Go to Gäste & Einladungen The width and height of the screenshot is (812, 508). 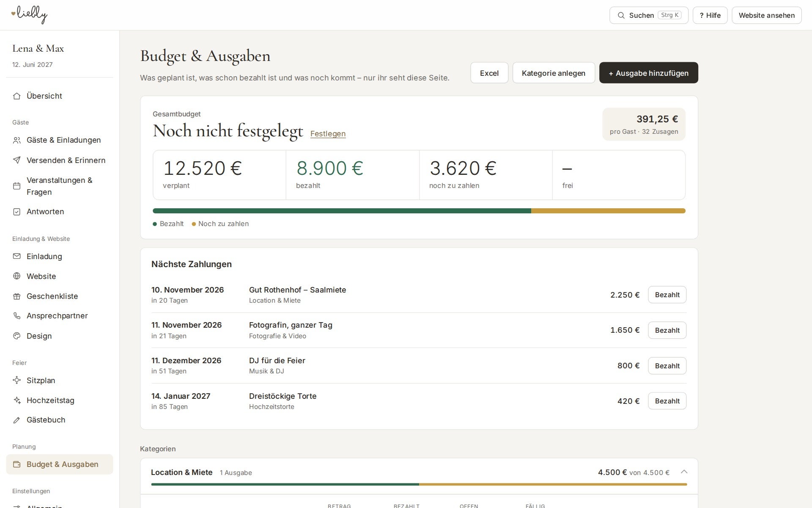[x=60, y=140]
